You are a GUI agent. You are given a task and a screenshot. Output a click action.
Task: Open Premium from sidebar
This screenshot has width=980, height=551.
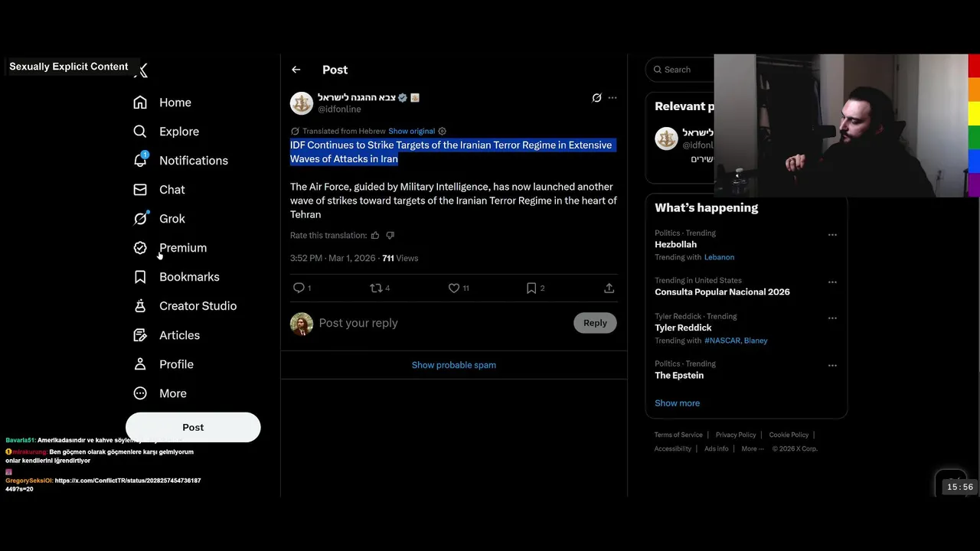[170, 248]
